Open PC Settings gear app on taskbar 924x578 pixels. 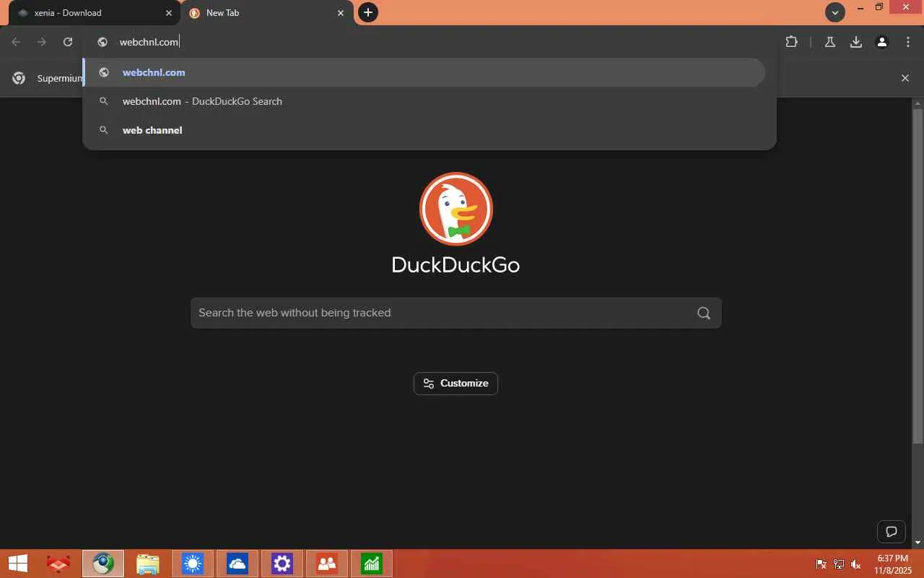pos(282,564)
